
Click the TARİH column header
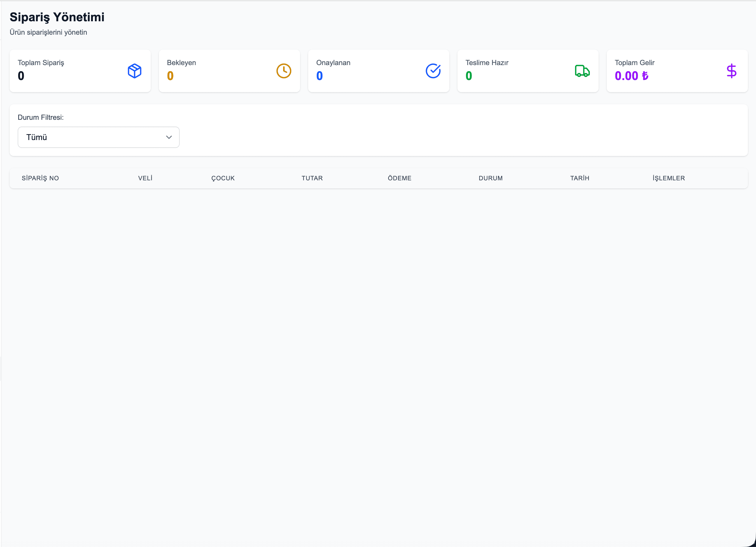[580, 178]
